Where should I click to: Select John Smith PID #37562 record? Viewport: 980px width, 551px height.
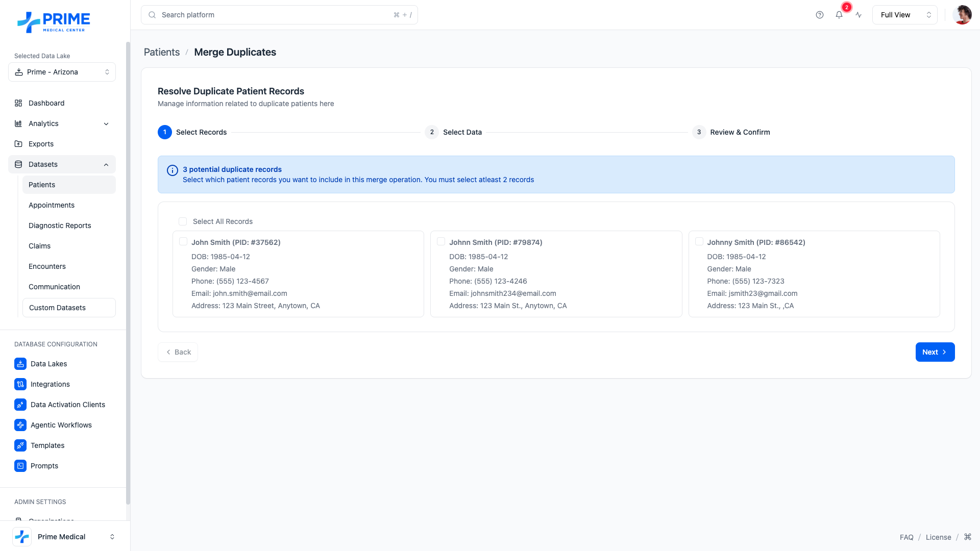[183, 242]
